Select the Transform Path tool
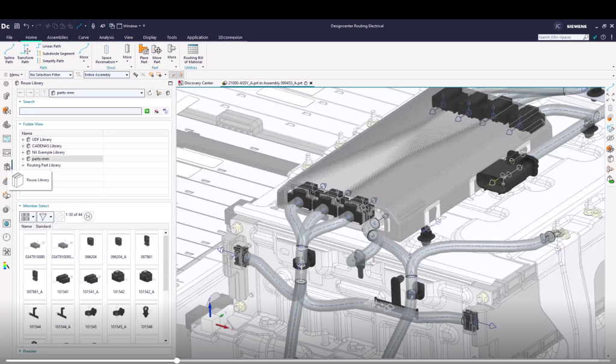 [25, 54]
